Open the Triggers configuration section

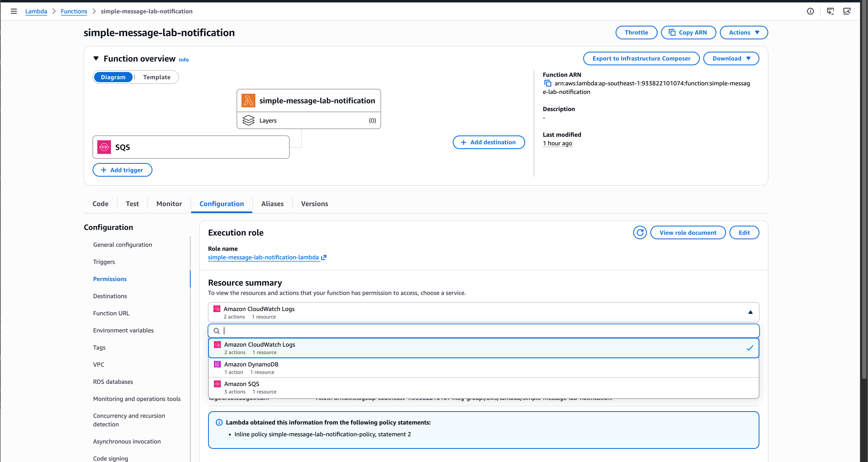(x=104, y=262)
